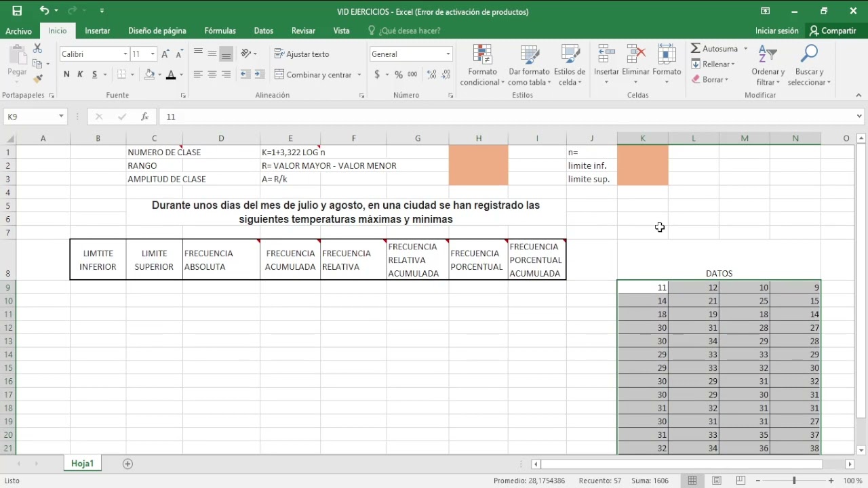Toggle Ajustar texto wrap
This screenshot has height=488, width=868.
(x=302, y=54)
